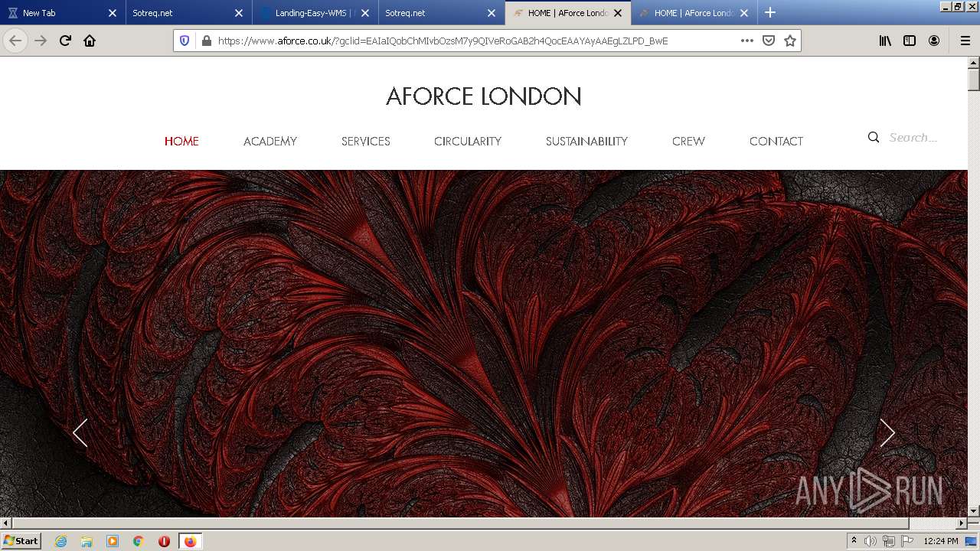Viewport: 980px width, 551px height.
Task: Toggle the sidebar view icon
Action: (x=910, y=41)
